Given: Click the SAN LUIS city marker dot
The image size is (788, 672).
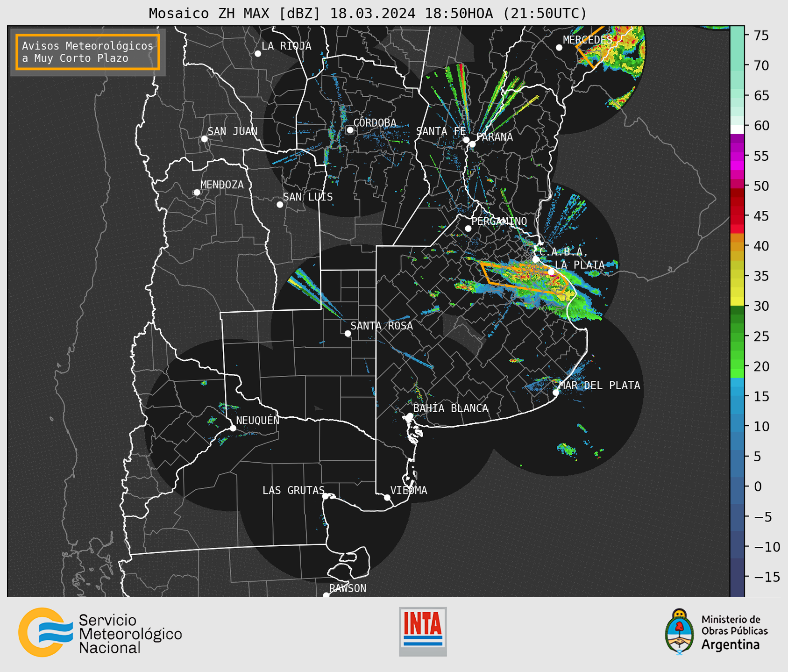Looking at the screenshot, I should point(280,205).
